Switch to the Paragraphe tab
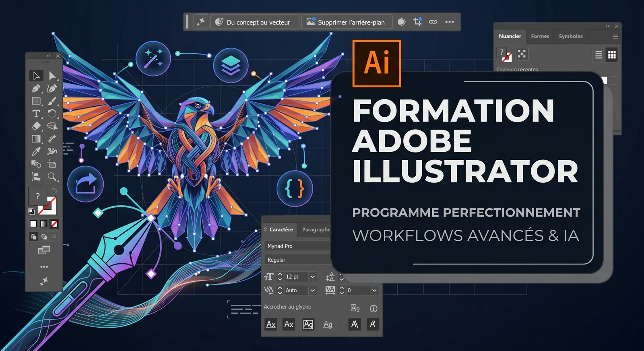Viewport: 644px width, 351px height. 316,229
